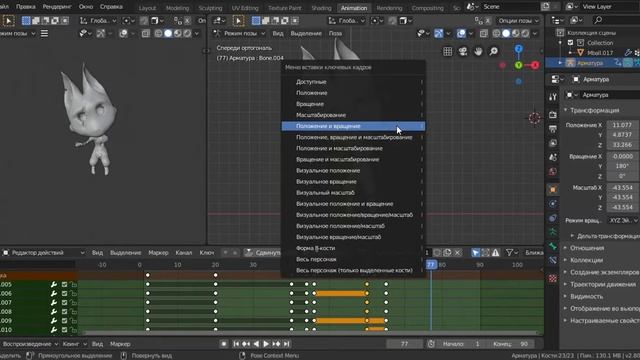The height and width of the screenshot is (360, 640).
Task: Open the Опции позы options button
Action: pos(519,20)
